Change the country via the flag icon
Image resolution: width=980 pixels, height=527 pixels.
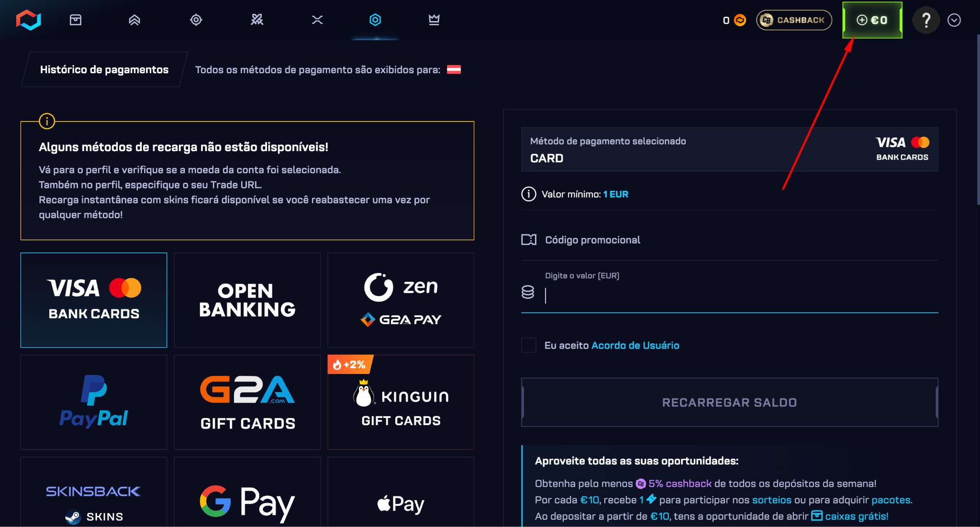tap(454, 70)
